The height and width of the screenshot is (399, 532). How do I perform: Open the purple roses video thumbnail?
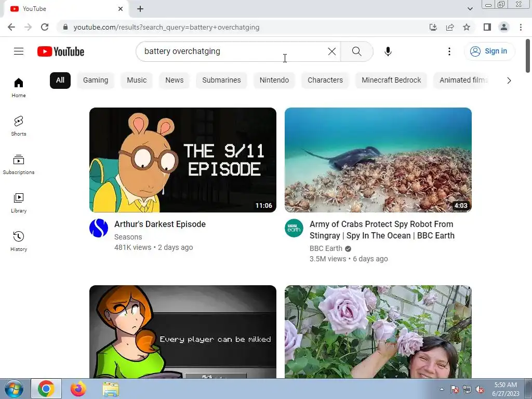click(378, 331)
